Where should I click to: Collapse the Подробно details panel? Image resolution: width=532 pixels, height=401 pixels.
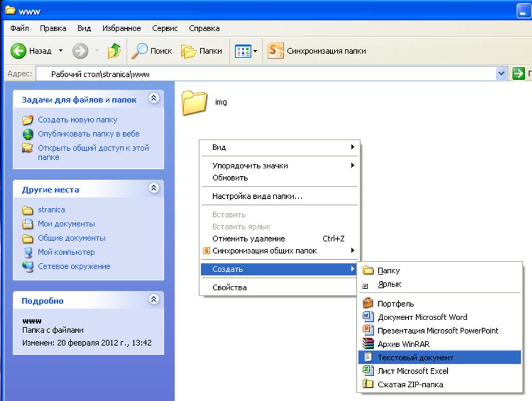(154, 299)
